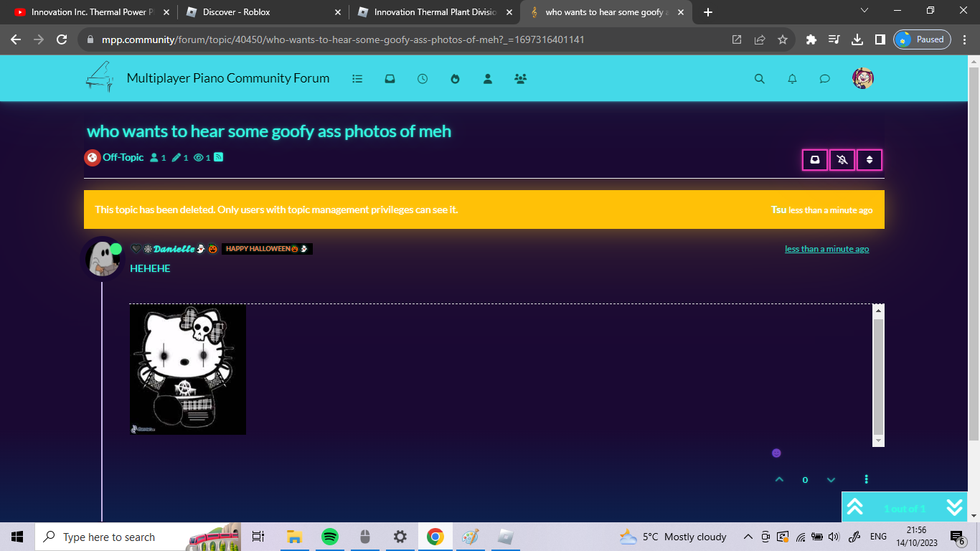Open Chrome downloads
Viewport: 980px width, 551px height.
click(x=857, y=39)
